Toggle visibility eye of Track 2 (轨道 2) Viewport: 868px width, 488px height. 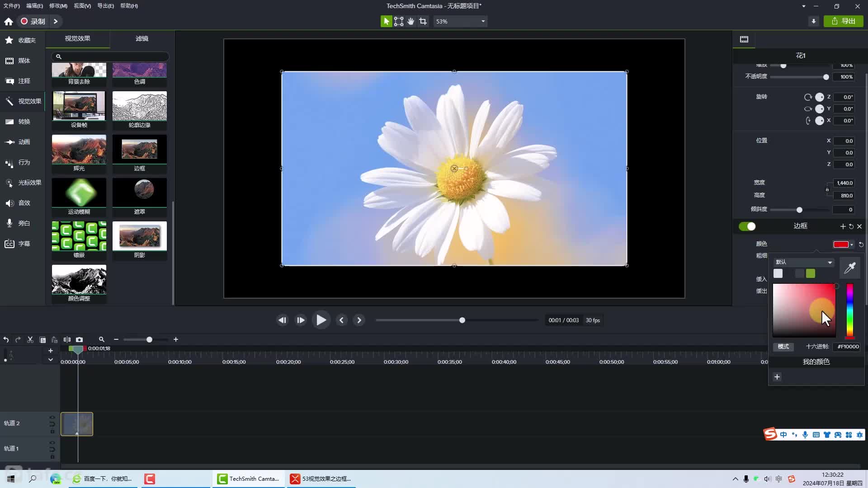(x=52, y=418)
